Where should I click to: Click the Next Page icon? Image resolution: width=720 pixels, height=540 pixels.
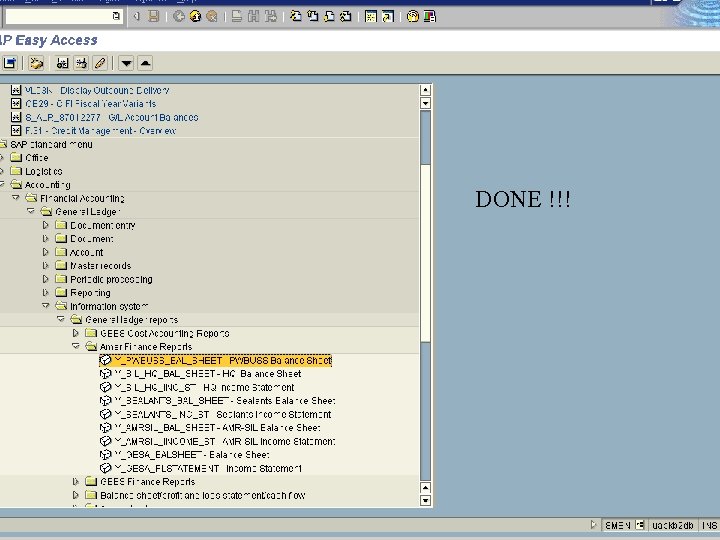tap(329, 17)
